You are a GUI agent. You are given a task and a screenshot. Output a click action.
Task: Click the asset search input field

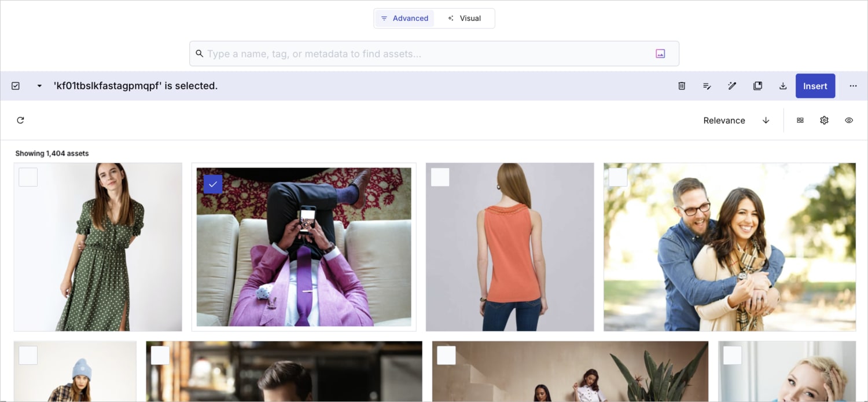pyautogui.click(x=434, y=54)
